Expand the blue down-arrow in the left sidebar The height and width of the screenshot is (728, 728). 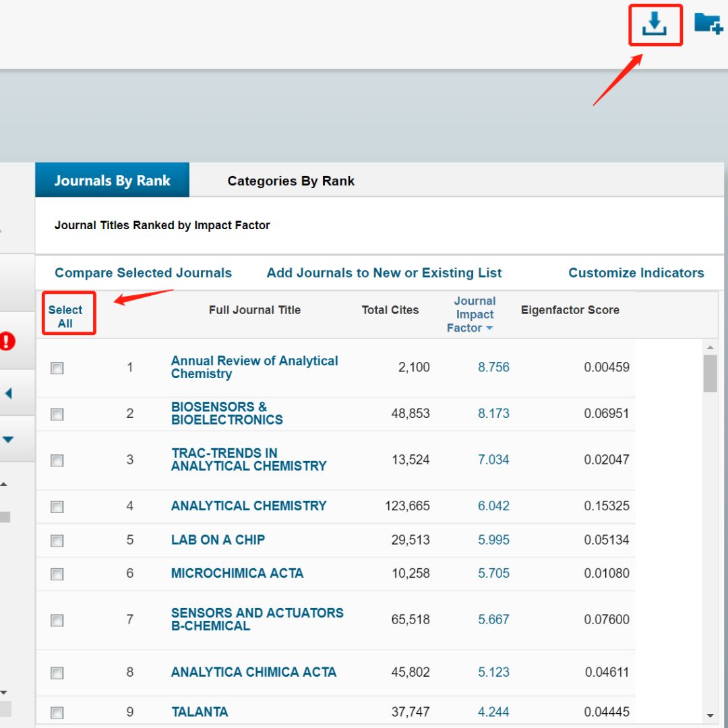coord(8,439)
